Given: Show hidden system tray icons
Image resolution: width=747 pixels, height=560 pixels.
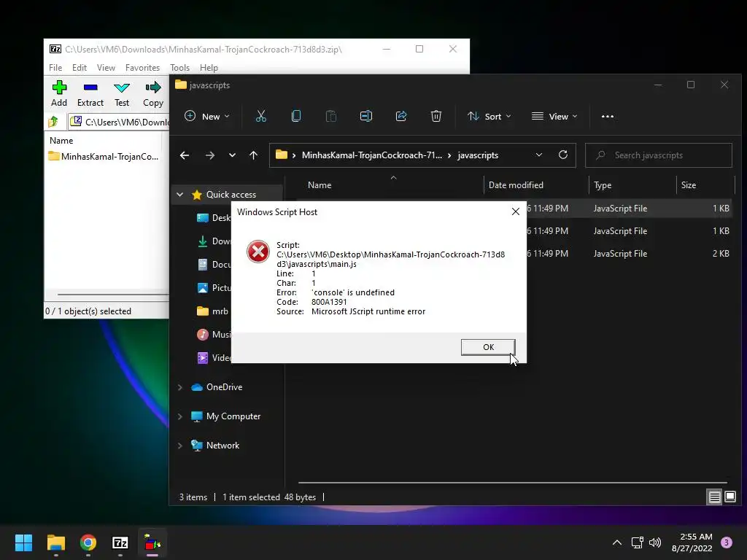Looking at the screenshot, I should click(x=617, y=542).
